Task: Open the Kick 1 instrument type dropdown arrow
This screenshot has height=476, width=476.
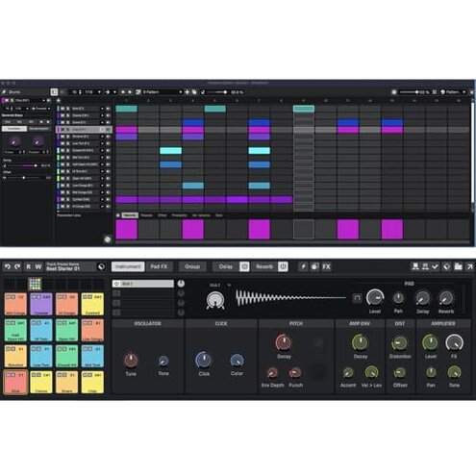Action: [229, 285]
